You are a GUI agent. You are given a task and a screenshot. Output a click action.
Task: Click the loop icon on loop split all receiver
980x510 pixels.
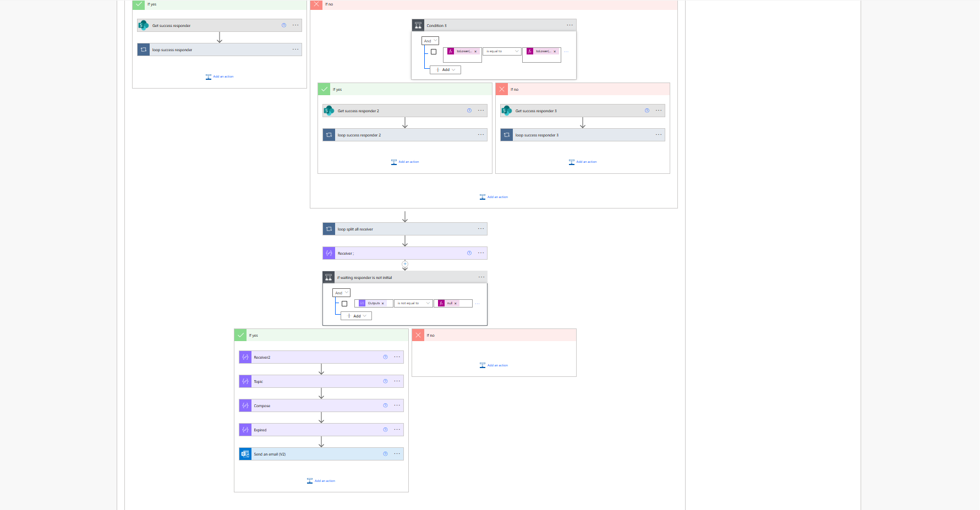coord(329,229)
